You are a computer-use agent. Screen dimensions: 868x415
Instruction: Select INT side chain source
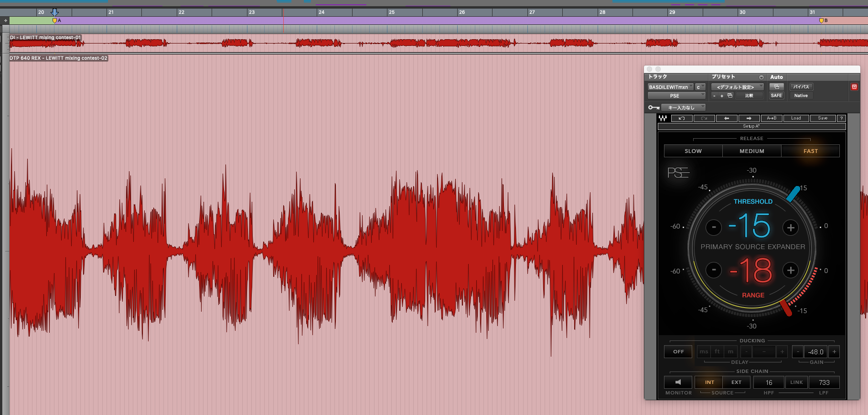click(709, 382)
